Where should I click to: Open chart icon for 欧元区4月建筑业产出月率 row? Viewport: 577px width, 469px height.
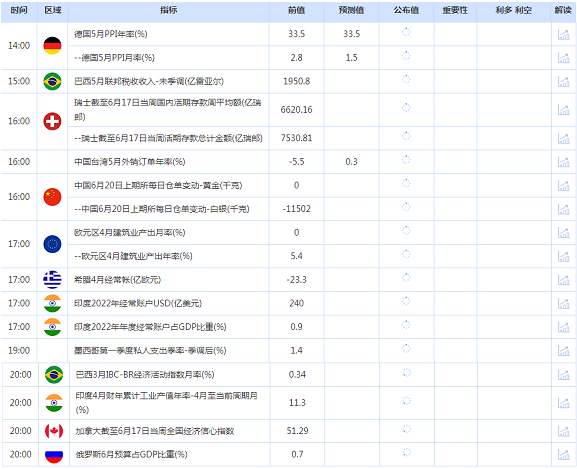click(563, 232)
